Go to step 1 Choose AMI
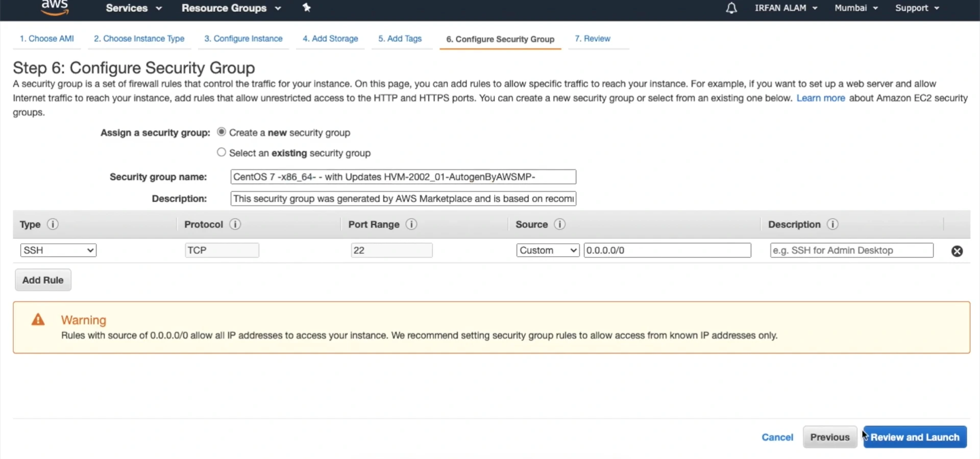 click(x=47, y=39)
